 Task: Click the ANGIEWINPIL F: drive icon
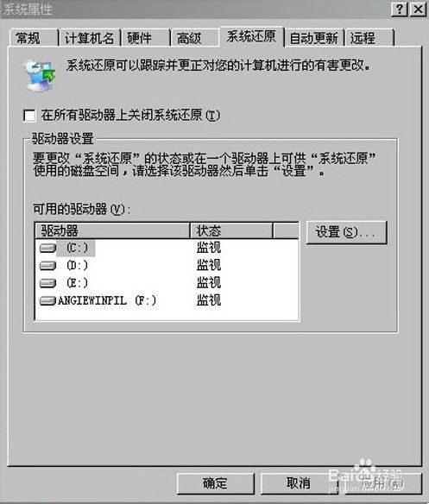click(47, 301)
